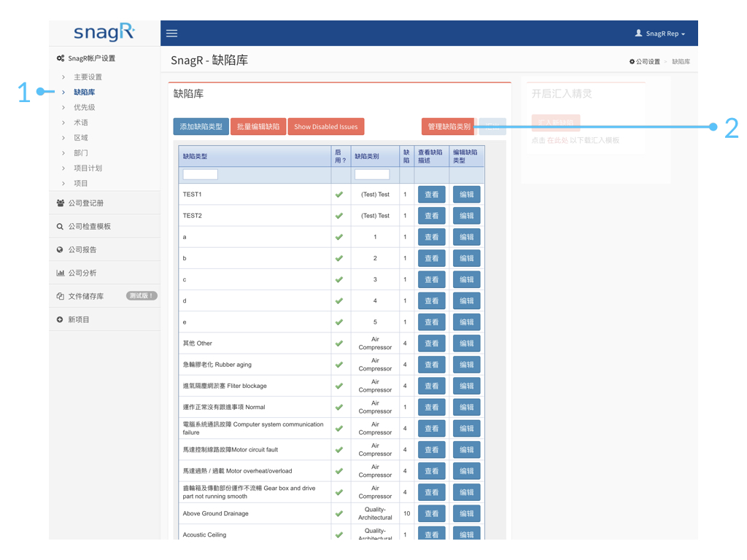This screenshot has height=560, width=747.
Task: Open 公司检查模板 menu item
Action: 104,226
